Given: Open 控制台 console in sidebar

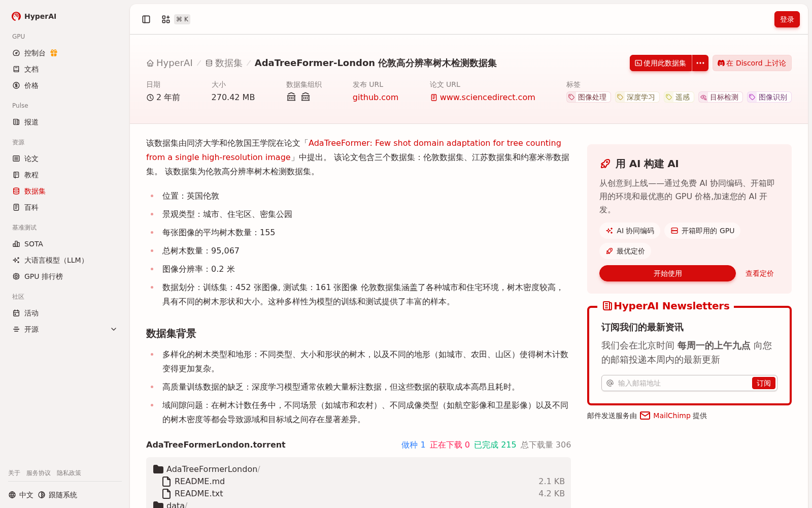Looking at the screenshot, I should tap(35, 53).
